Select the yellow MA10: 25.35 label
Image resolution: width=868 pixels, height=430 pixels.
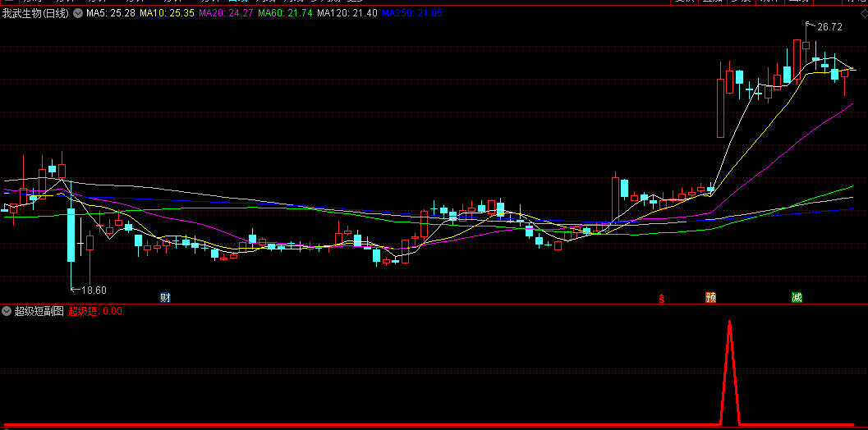click(x=167, y=13)
